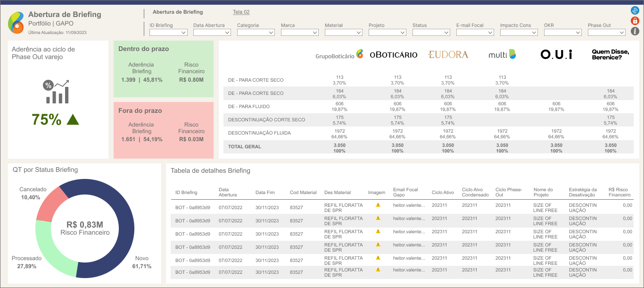
Task: Click the colorful logo beside Abertura de Briefing title
Action: [16, 22]
